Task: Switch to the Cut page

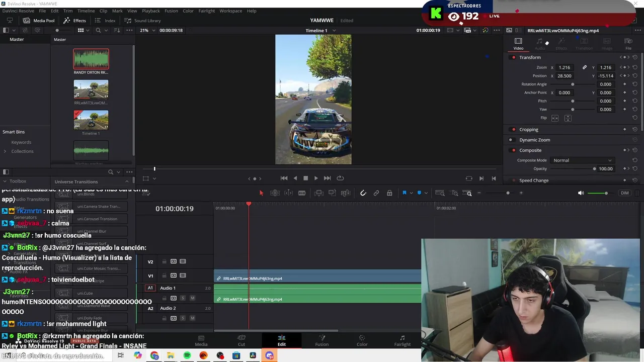Action: click(242, 340)
